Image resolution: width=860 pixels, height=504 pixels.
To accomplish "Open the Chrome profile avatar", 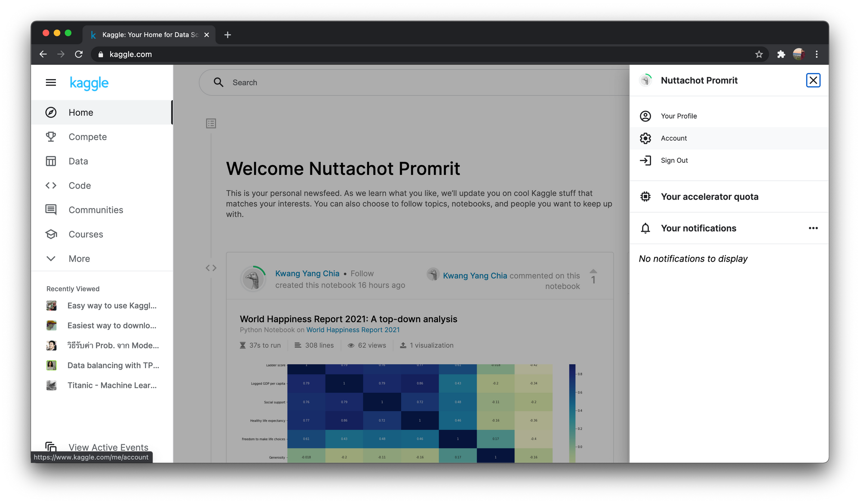I will [799, 54].
